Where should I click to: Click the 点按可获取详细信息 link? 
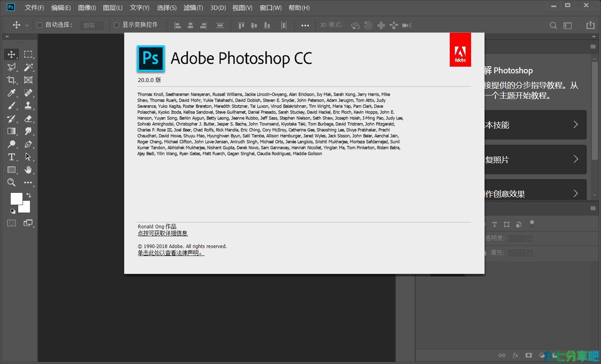[x=163, y=233]
